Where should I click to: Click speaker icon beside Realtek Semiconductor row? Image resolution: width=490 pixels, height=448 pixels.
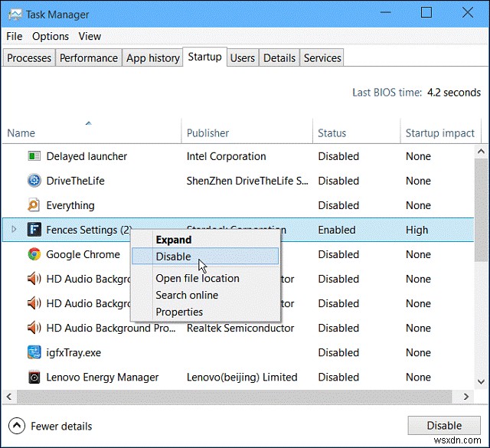34,328
